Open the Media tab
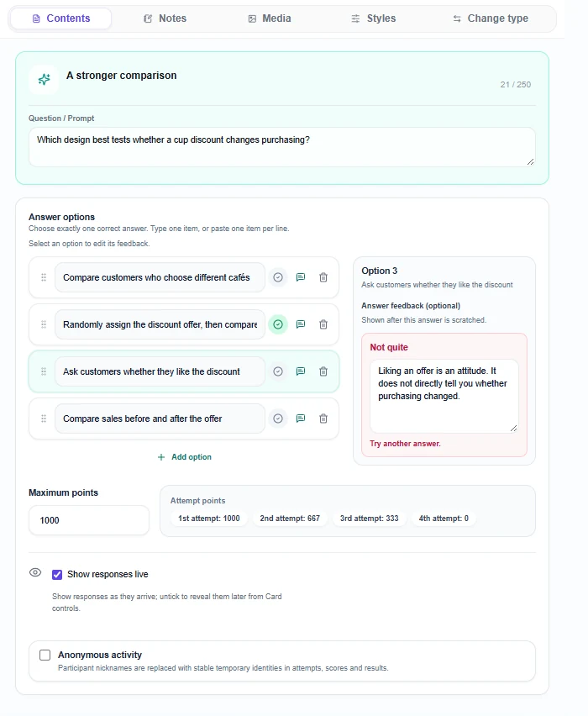This screenshot has width=588, height=716. coord(270,18)
